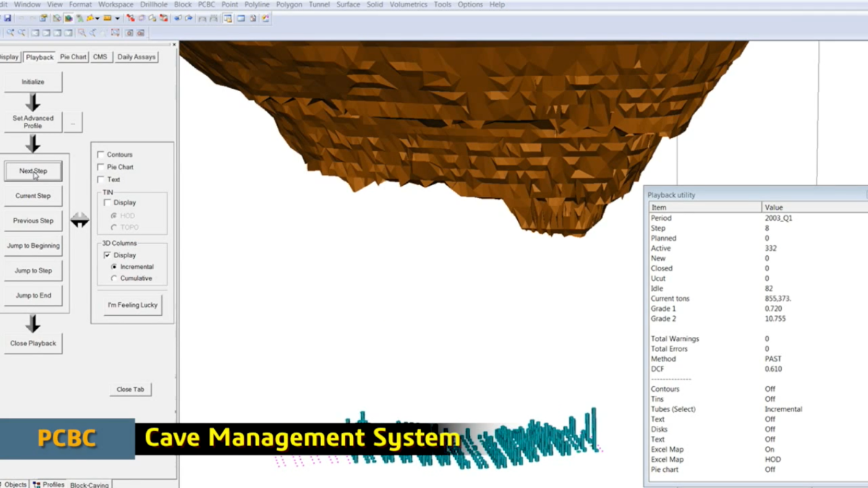868x488 pixels.
Task: Open dropdown arrow beside the orange rectangle icon
Action: pyautogui.click(x=117, y=18)
